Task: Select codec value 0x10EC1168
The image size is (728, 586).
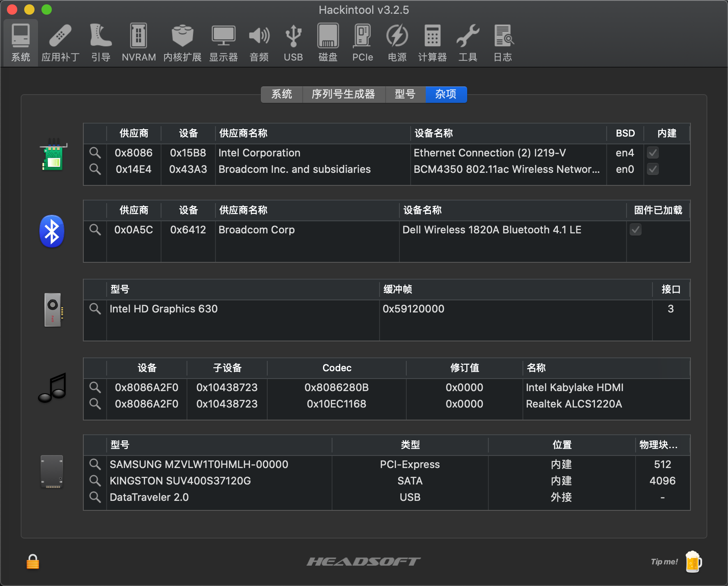Action: coord(337,404)
